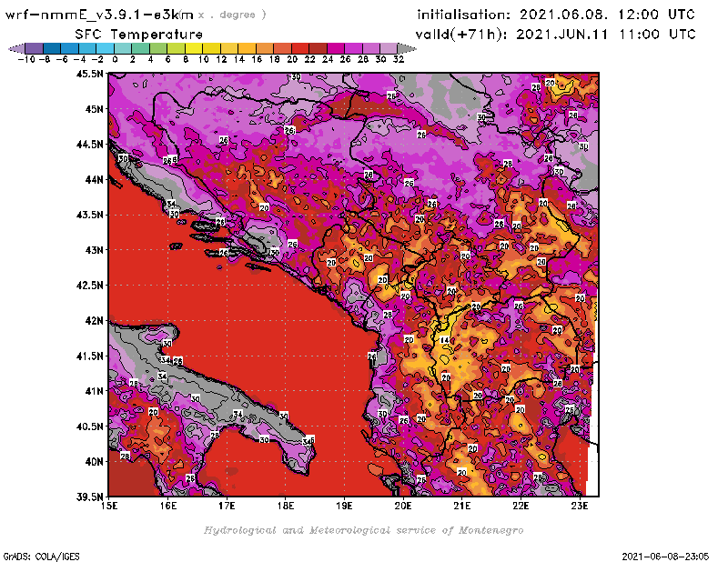This screenshot has height=562, width=728.
Task: Select the dark blue -8 to -6 legend swatch
Action: click(53, 48)
